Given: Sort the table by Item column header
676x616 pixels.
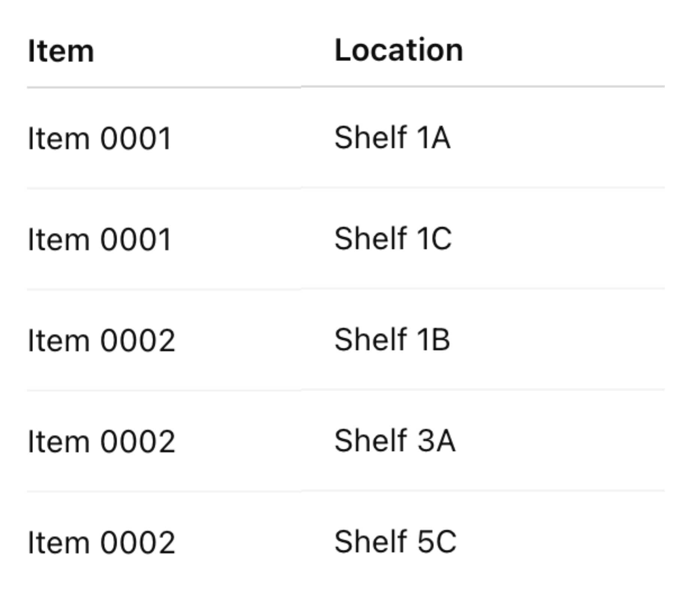Looking at the screenshot, I should click(61, 51).
